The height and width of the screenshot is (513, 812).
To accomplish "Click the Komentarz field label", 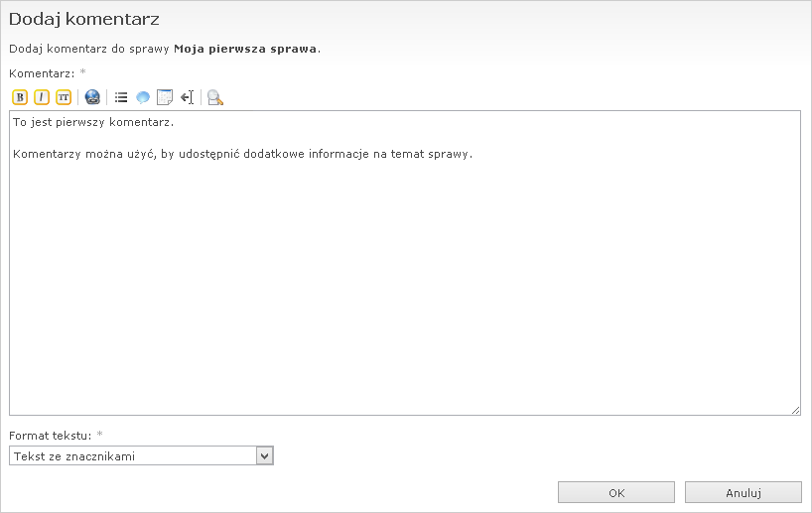I will tap(42, 73).
